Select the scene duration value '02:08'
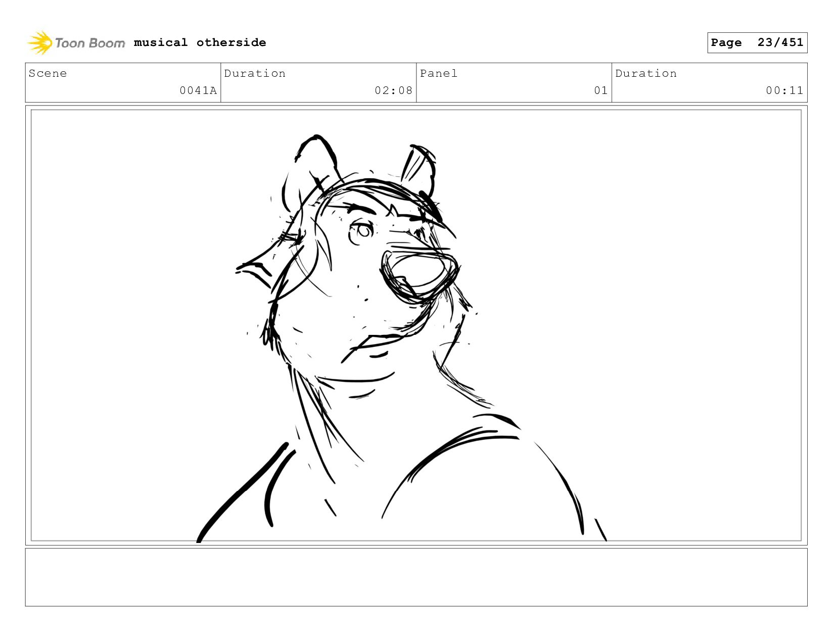 tap(393, 90)
